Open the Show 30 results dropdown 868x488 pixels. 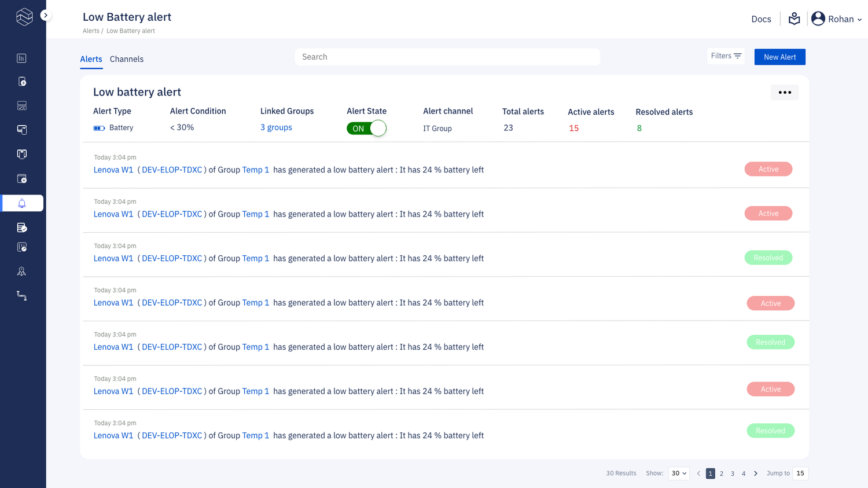(679, 474)
